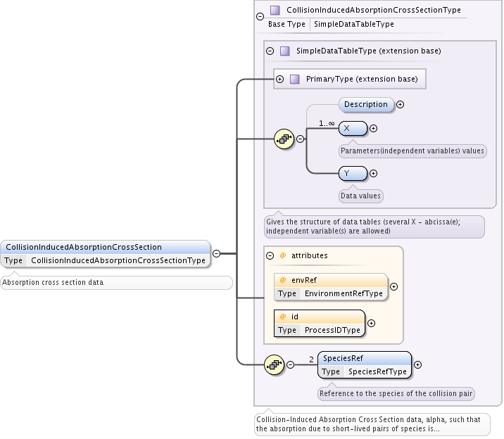Expand the Y element
The image size is (504, 439).
373,173
